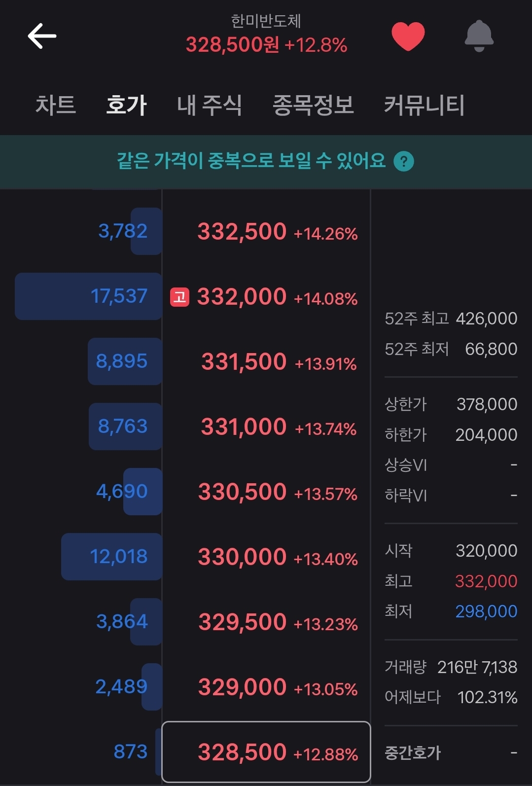Select the highlighted 328,500 current price
532x786 pixels.
(266, 752)
